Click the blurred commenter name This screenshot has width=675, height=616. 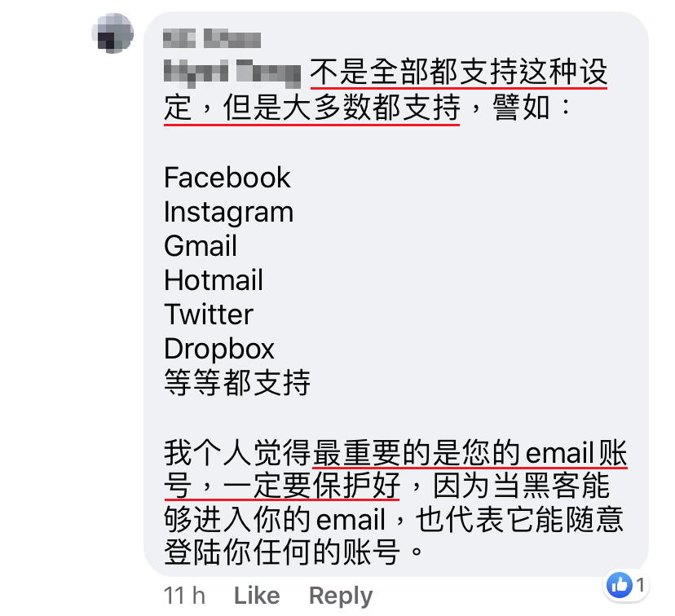(212, 38)
